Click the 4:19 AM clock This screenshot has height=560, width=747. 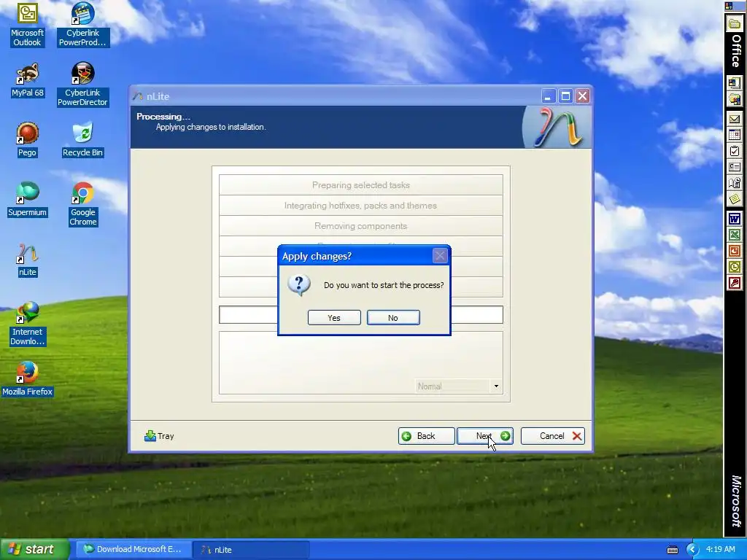(720, 550)
